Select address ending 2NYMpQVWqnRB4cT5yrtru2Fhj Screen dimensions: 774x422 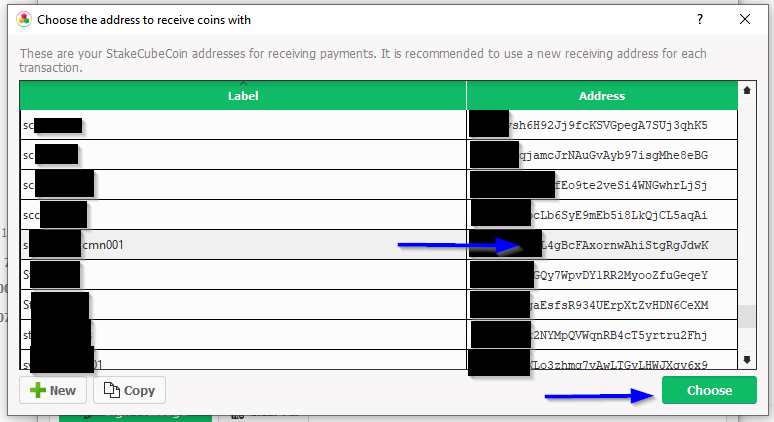pyautogui.click(x=602, y=335)
